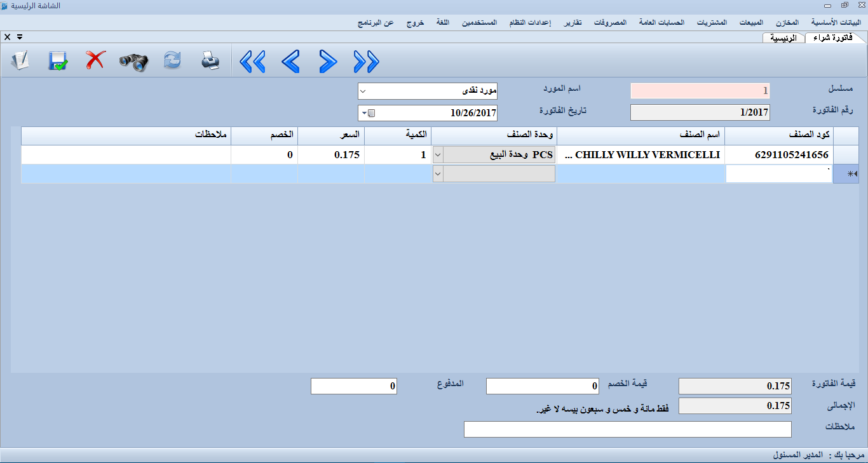Image resolution: width=868 pixels, height=463 pixels.
Task: Print the invoice using the printer icon
Action: pyautogui.click(x=210, y=62)
